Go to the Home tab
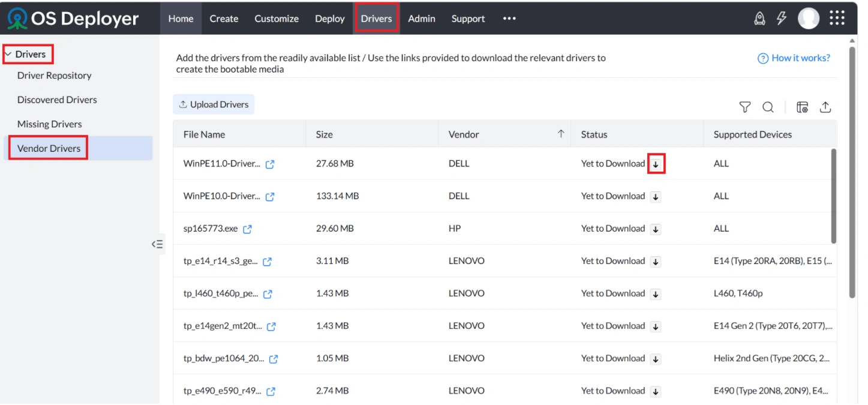Screen dimensions: 868x405 [x=181, y=19]
